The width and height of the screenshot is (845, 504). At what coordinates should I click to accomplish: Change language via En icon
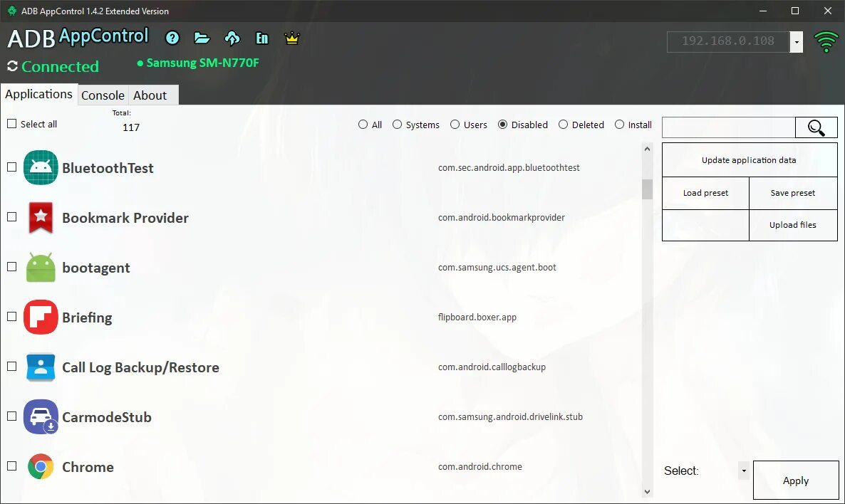[262, 38]
